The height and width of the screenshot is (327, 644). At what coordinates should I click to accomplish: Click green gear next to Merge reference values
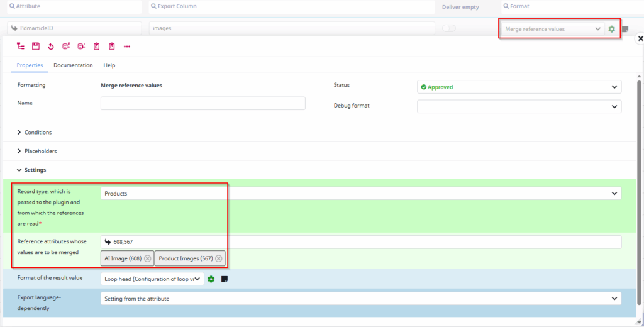coord(611,29)
